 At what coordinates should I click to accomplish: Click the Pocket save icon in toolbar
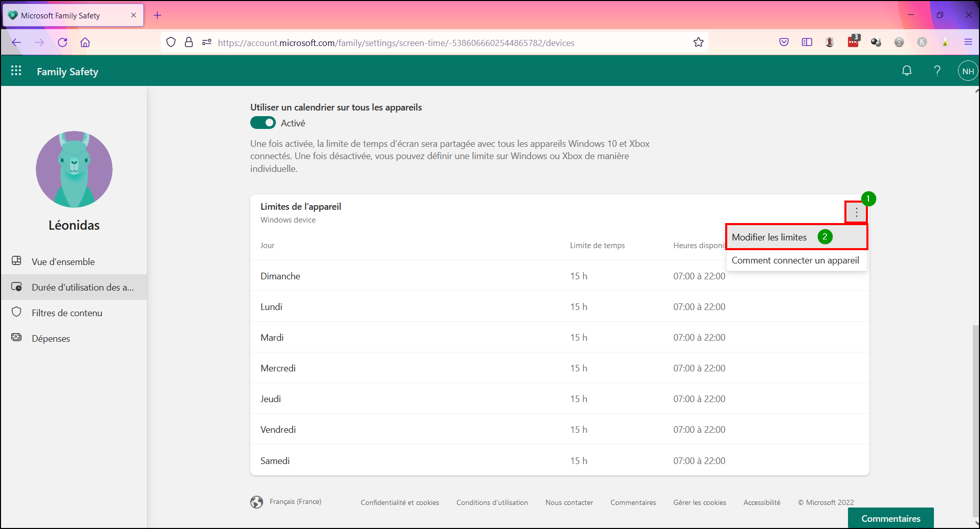coord(784,42)
